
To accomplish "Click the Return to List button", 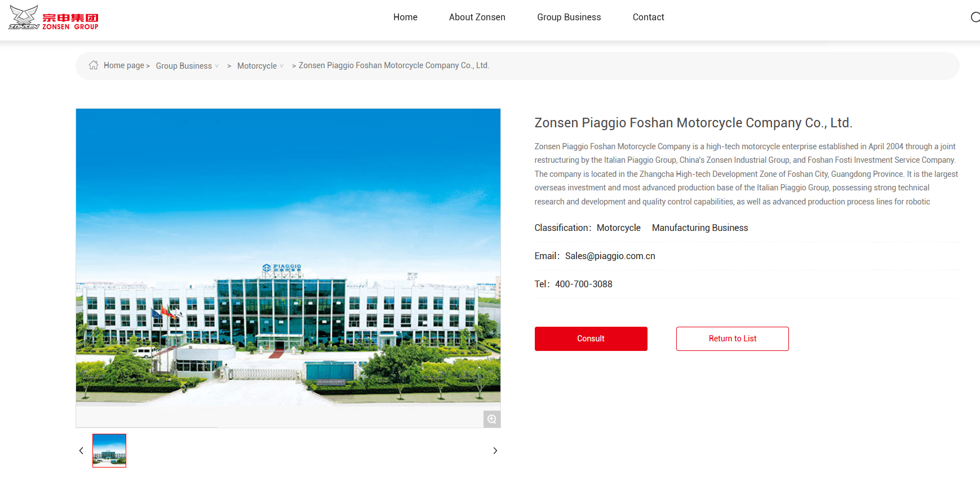I will 733,339.
